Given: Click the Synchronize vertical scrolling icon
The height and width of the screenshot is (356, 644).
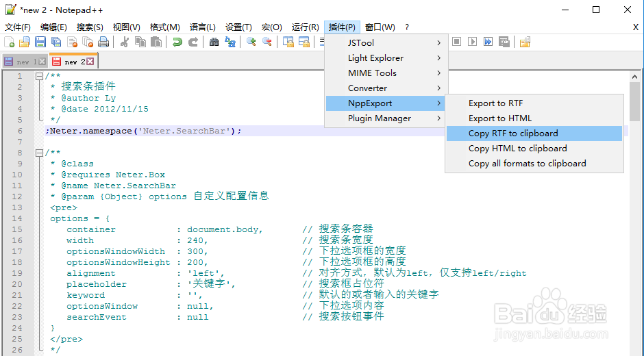Looking at the screenshot, I should (288, 42).
